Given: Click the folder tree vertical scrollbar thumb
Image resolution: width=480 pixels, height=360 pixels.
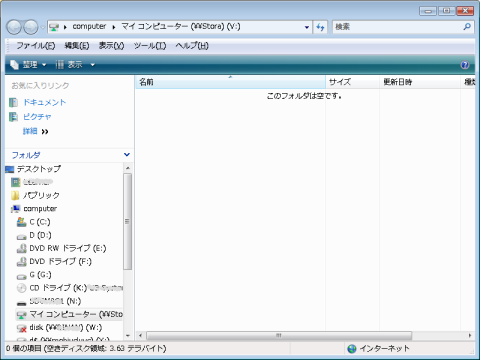Looking at the screenshot, I should (128, 221).
